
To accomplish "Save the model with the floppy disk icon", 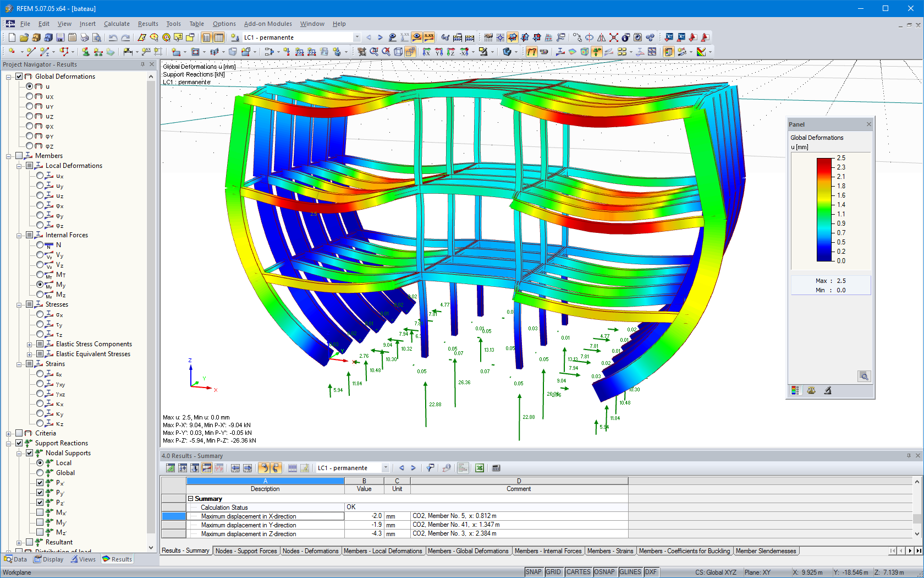I will click(x=61, y=37).
